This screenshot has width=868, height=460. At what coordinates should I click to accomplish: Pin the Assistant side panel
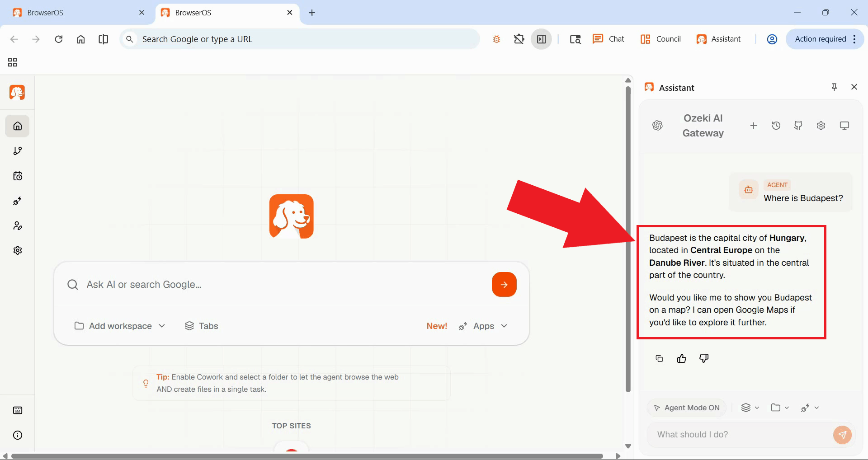834,87
